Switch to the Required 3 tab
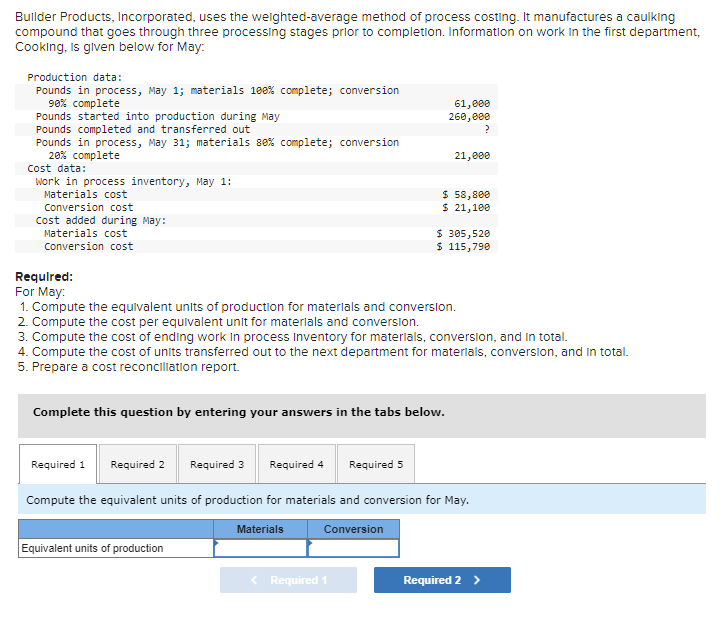720x623 pixels. (x=217, y=464)
